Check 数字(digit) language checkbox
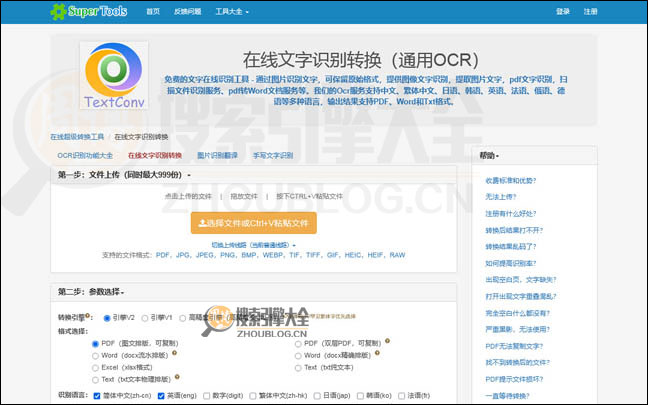The width and height of the screenshot is (648, 405). 207,396
